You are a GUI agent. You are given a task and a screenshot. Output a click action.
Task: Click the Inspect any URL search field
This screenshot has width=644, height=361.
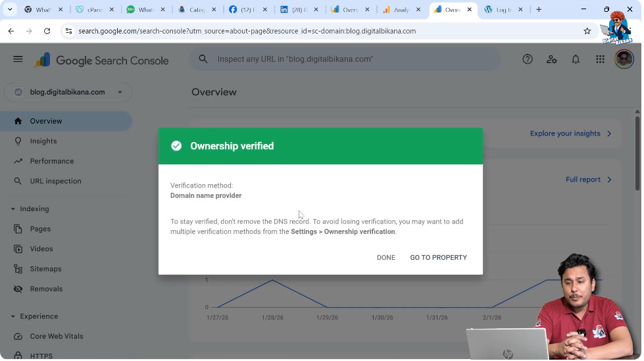click(346, 59)
